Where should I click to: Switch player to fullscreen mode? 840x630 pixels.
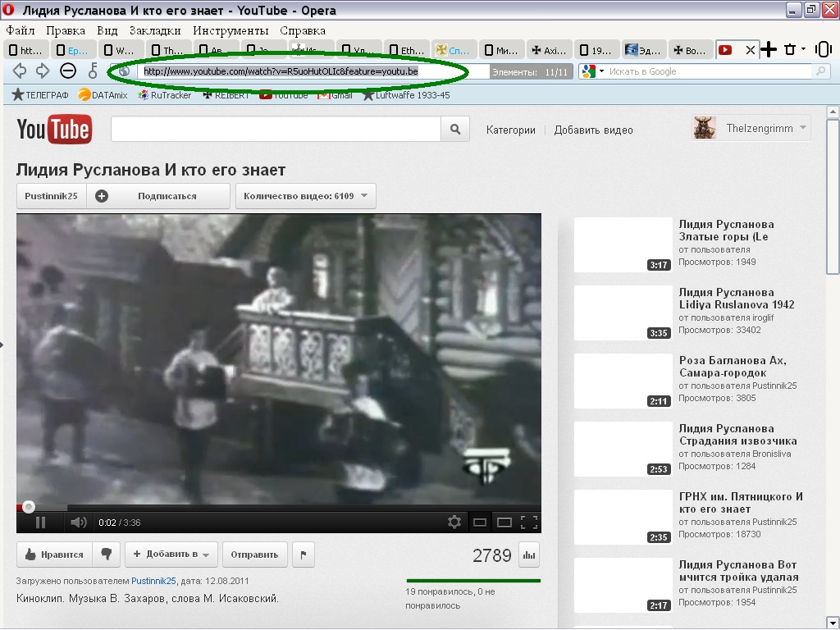click(529, 522)
